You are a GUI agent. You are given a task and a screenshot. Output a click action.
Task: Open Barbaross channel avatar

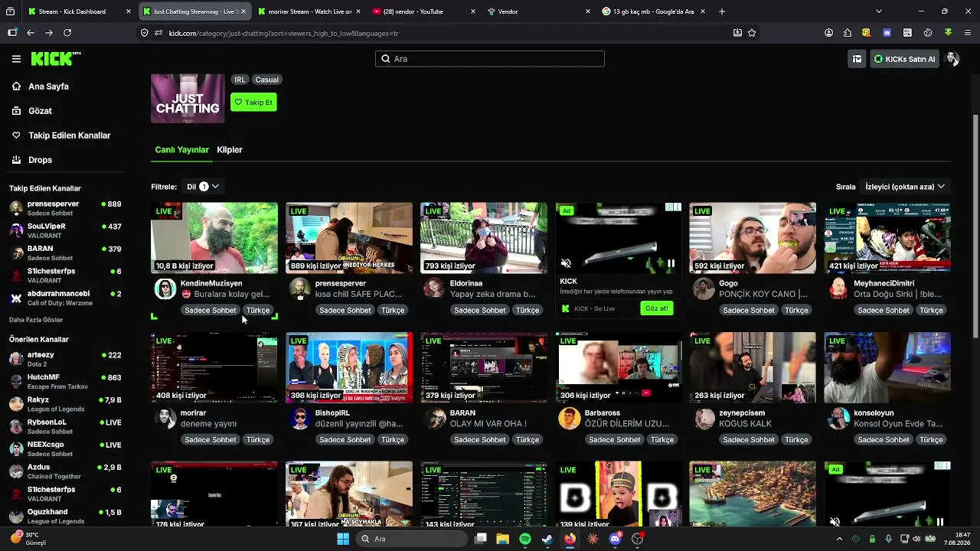(569, 419)
